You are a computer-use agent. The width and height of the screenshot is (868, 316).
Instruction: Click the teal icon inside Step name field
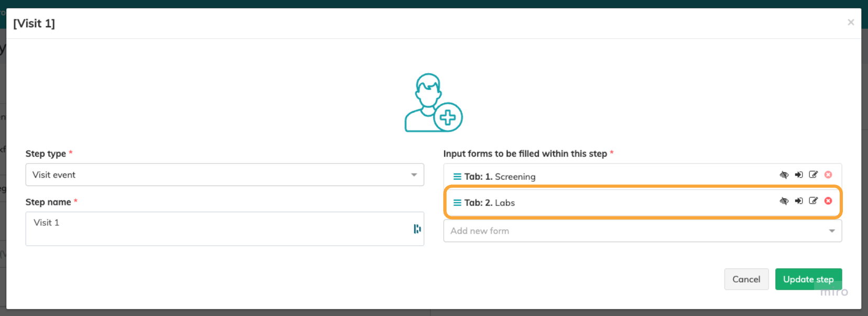[x=417, y=229]
